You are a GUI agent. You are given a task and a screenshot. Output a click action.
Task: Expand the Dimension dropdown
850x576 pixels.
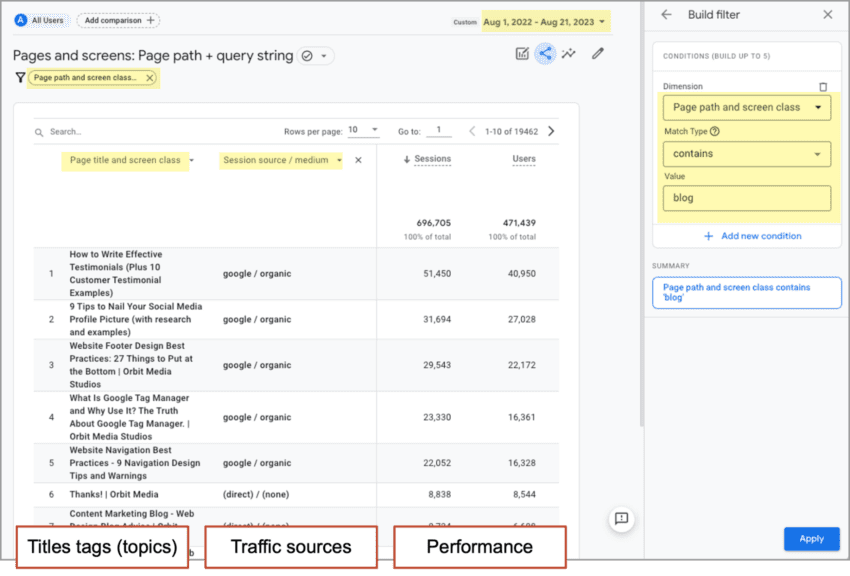pos(746,108)
